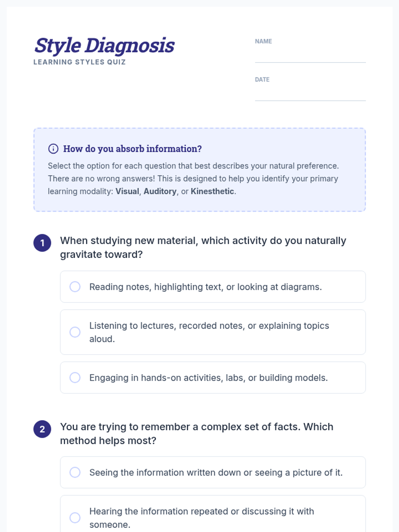Click the bold word 'Auditory' in instructions
This screenshot has width=399, height=532.
click(160, 192)
